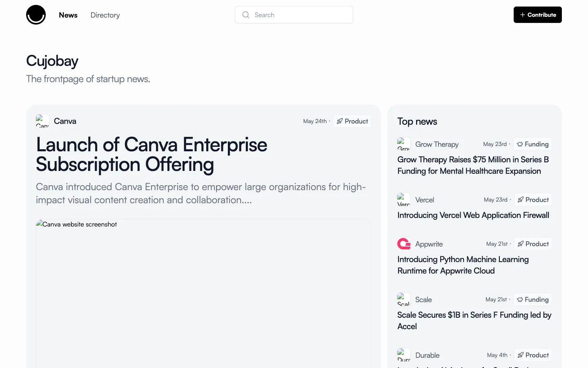Image resolution: width=588 pixels, height=368 pixels.
Task: Click the May 24th date on Canva
Action: (x=315, y=121)
